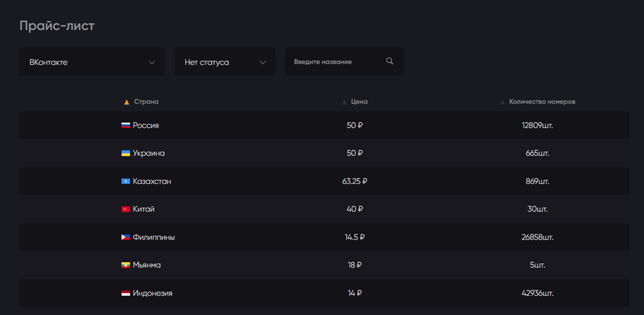Select the Индонезия row name
The height and width of the screenshot is (315, 644).
(x=152, y=293)
